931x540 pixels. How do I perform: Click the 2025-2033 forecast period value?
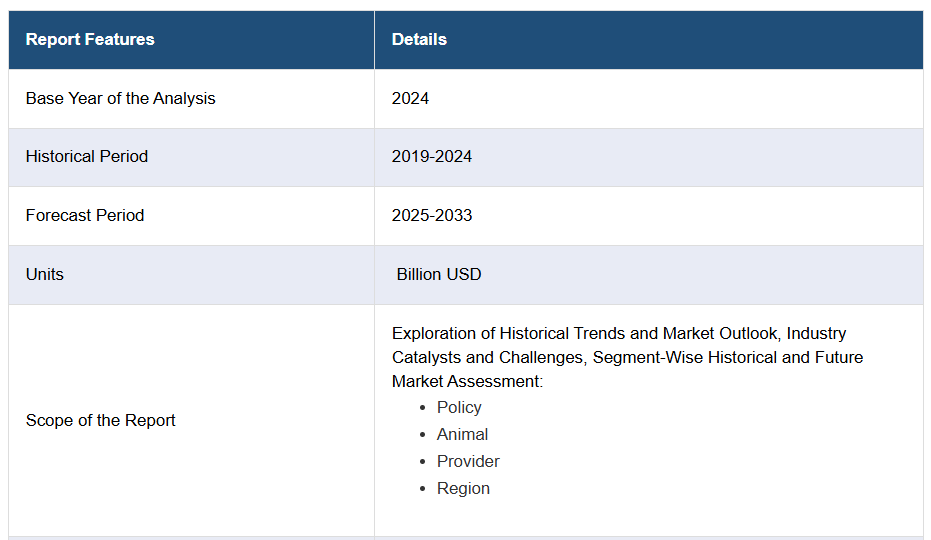[432, 215]
